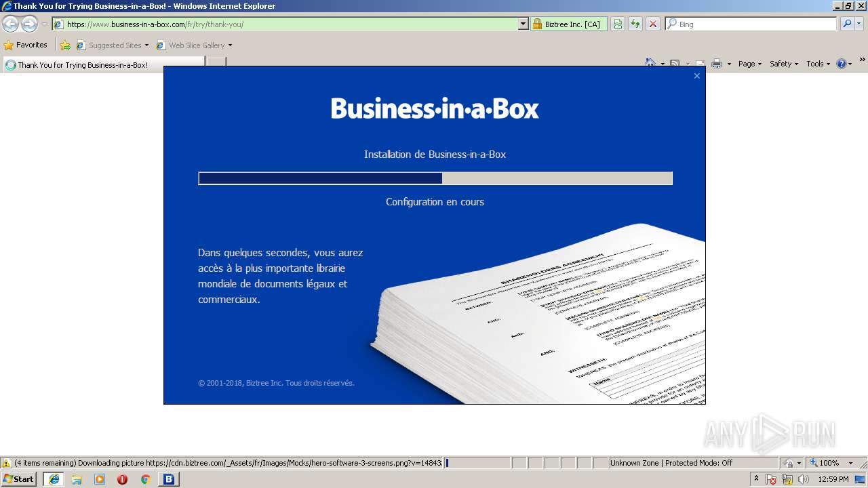Expand the zoom level dropdown arrow
This screenshot has width=868, height=488.
point(850,463)
